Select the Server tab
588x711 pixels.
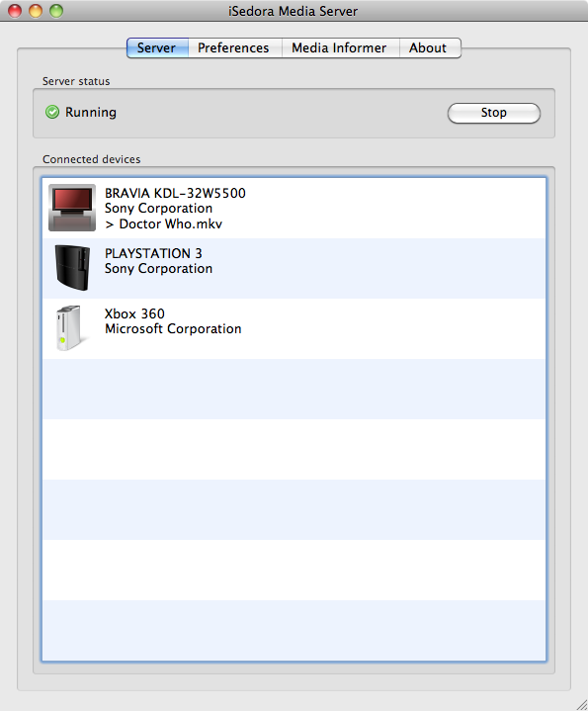(x=157, y=48)
